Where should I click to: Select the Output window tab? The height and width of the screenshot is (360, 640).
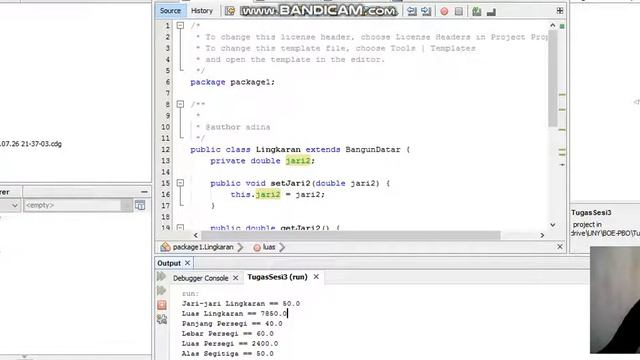click(169, 263)
